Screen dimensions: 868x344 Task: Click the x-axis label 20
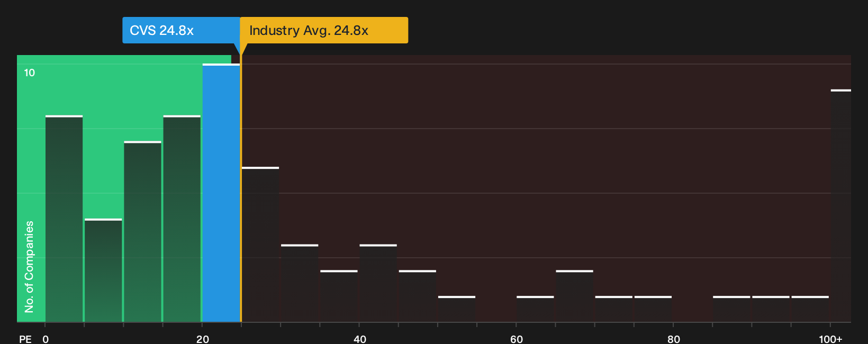[203, 339]
